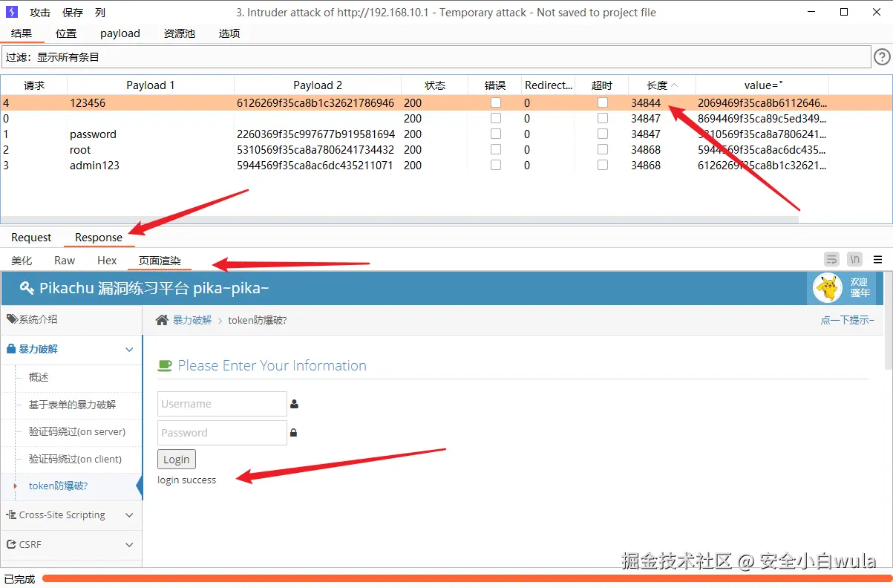Toggle the word wrap icon in response panel

831,259
